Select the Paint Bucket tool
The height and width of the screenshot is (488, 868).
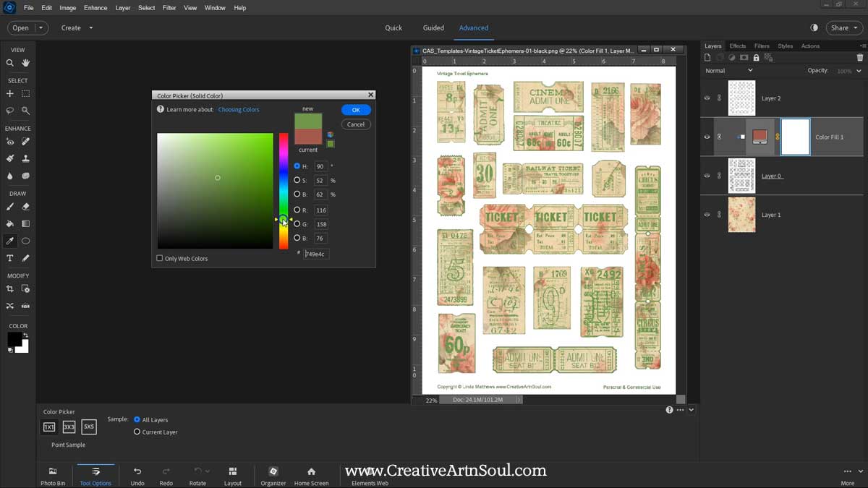tap(10, 224)
